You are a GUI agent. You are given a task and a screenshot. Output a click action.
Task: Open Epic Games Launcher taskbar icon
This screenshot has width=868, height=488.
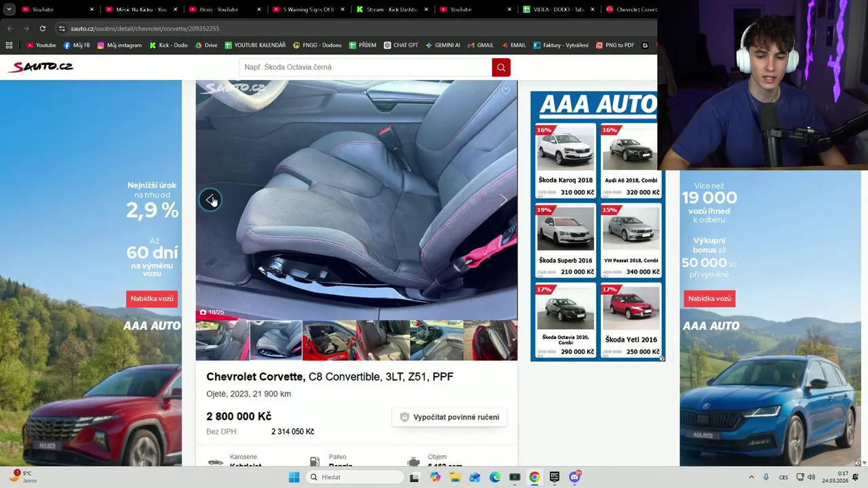[555, 477]
